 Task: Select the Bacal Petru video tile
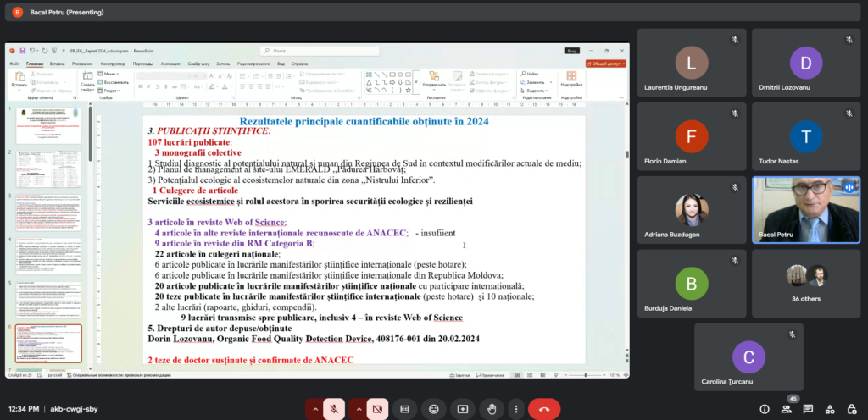(x=804, y=210)
